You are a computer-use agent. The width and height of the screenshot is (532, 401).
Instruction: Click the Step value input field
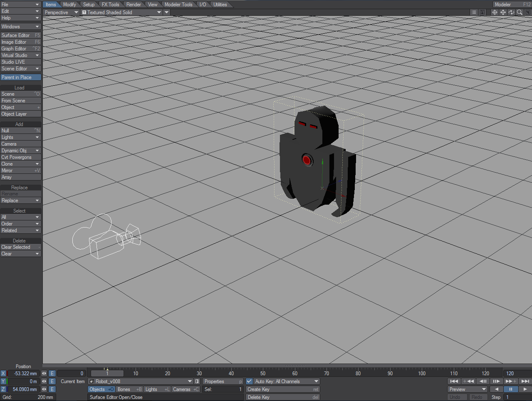pyautogui.click(x=518, y=397)
